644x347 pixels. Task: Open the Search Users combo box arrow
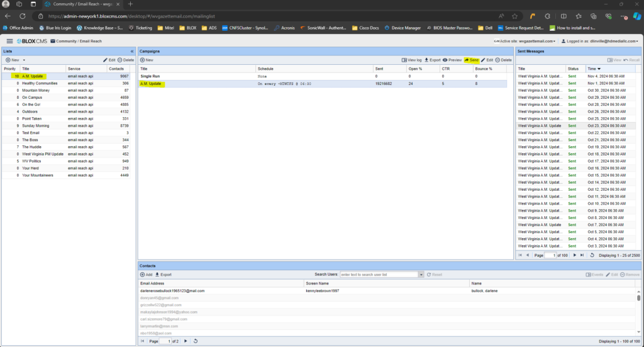coord(421,275)
